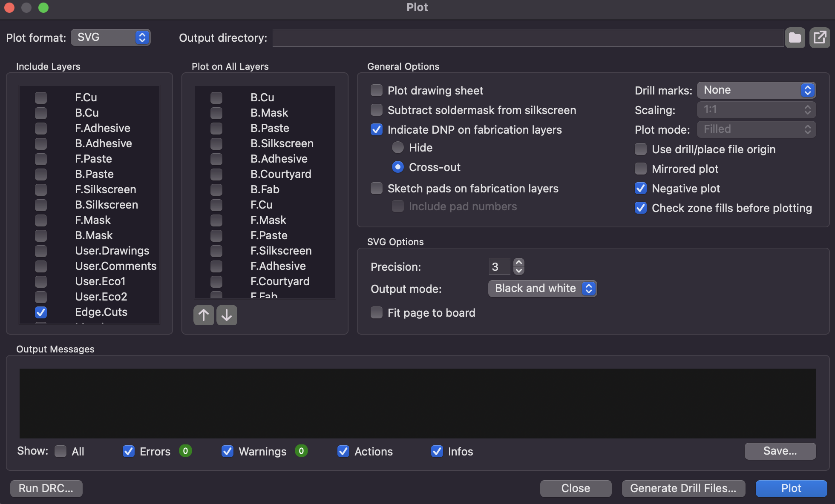Browse for an output directory folder
The width and height of the screenshot is (835, 504).
coord(794,37)
